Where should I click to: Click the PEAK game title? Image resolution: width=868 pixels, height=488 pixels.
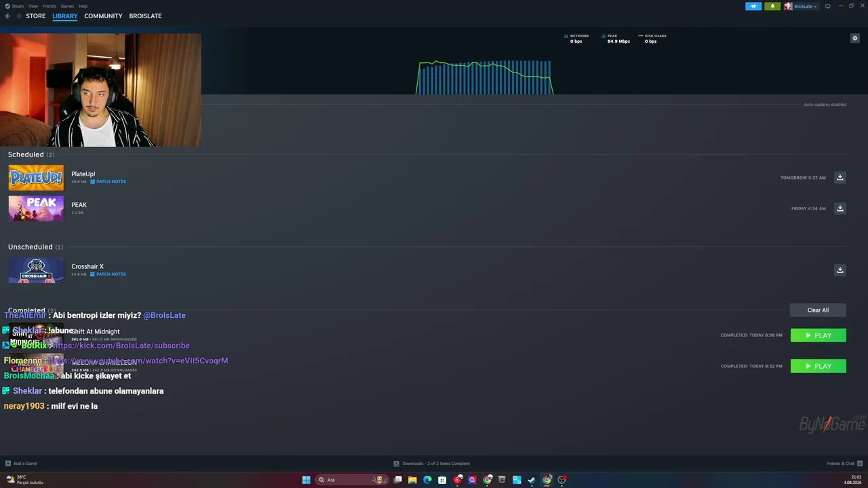(79, 205)
